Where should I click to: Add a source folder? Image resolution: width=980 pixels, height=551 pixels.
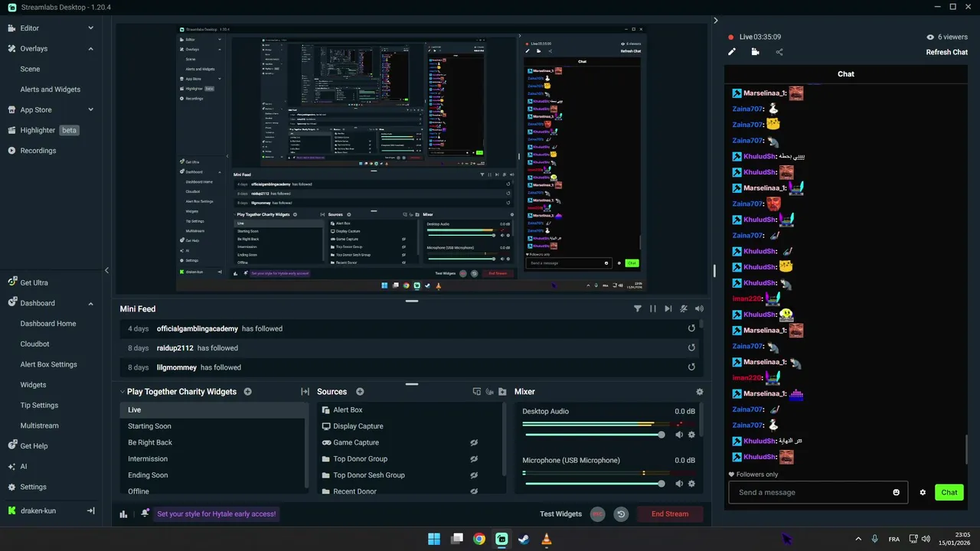click(502, 391)
